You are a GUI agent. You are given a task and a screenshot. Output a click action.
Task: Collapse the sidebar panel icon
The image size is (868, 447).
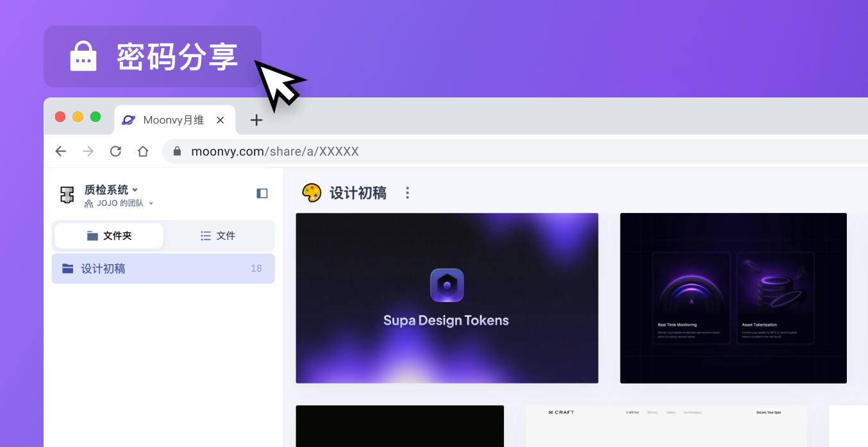pyautogui.click(x=262, y=193)
